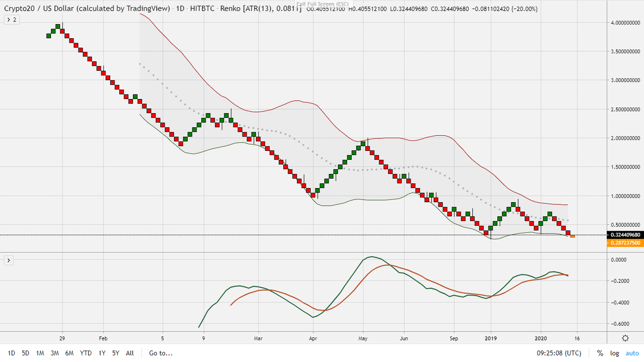Show the All time range

(x=130, y=353)
